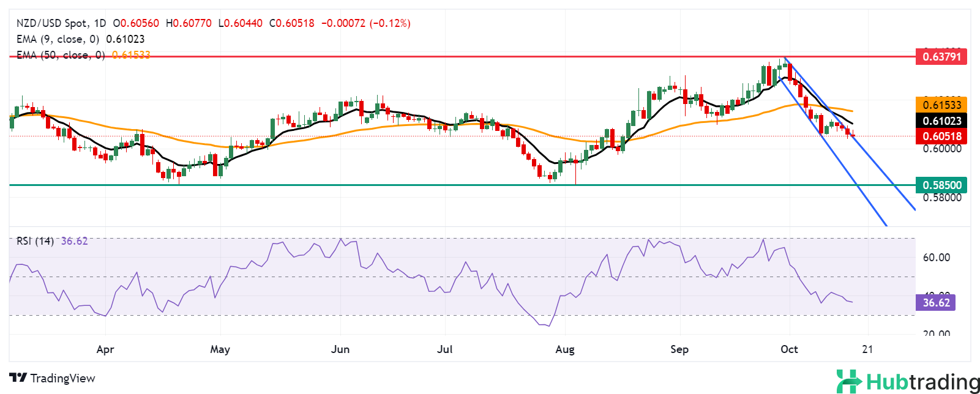980x394 pixels.
Task: Click the green 0.58500 support price tag
Action: coord(941,185)
